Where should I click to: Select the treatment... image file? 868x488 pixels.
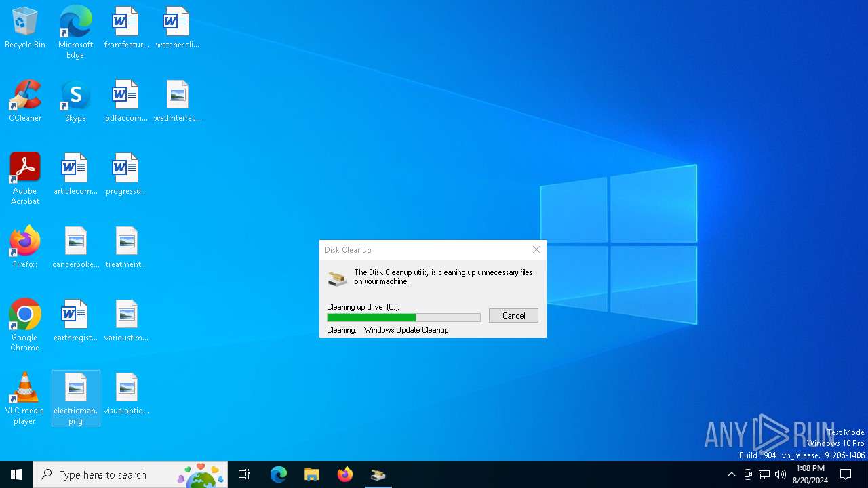[x=126, y=248]
